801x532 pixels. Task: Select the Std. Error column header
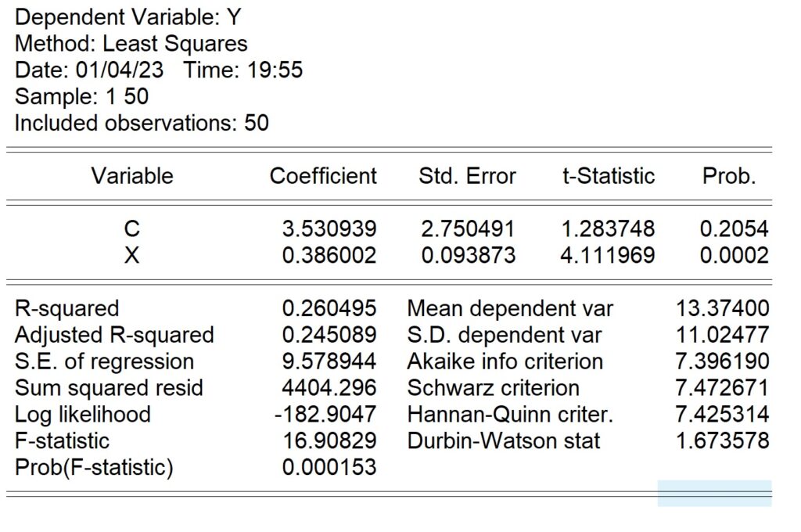467,176
